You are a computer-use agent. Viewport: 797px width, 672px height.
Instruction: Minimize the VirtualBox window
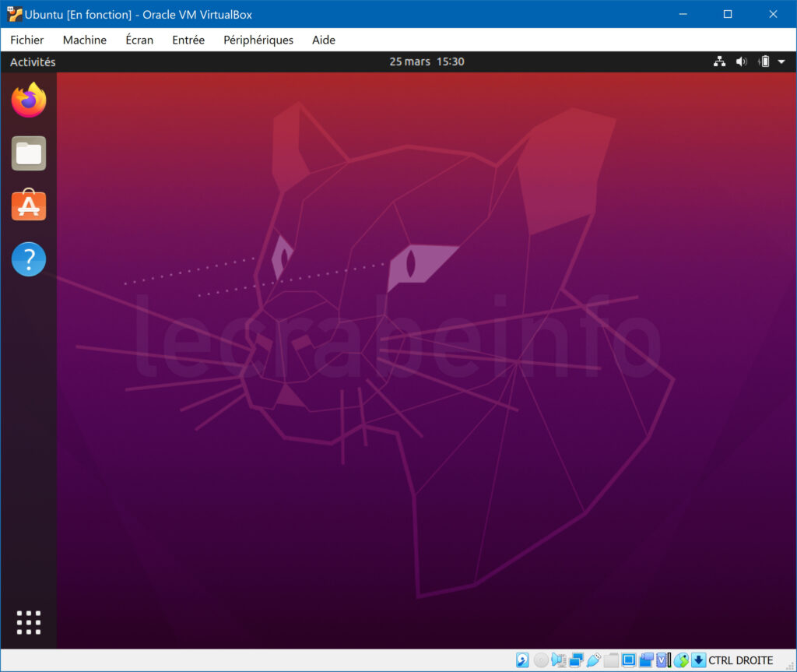683,14
